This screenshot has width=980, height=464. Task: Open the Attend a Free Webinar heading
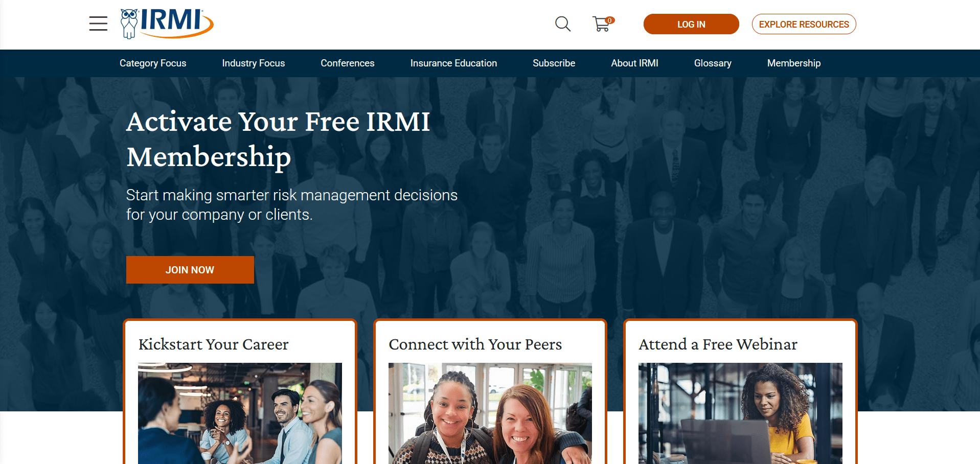coord(718,344)
